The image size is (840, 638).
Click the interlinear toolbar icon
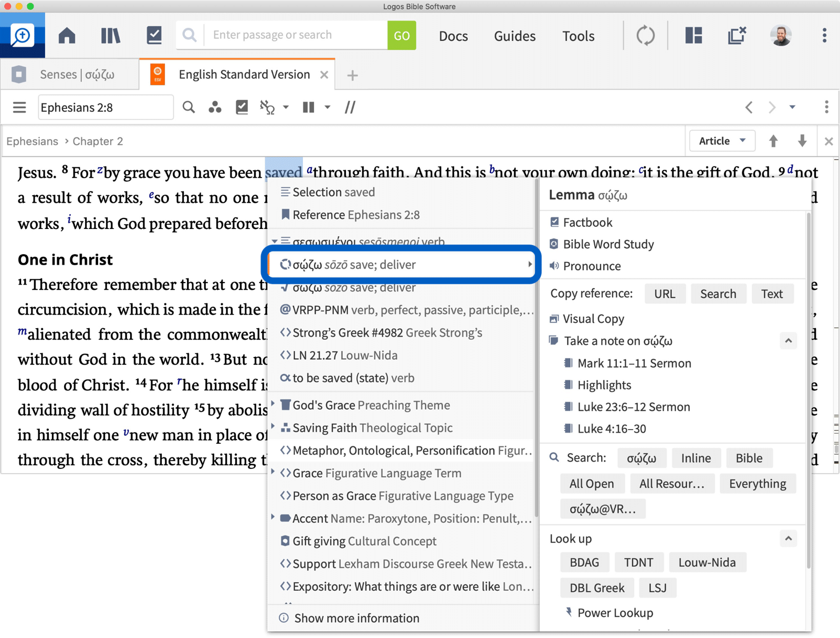[x=267, y=107]
